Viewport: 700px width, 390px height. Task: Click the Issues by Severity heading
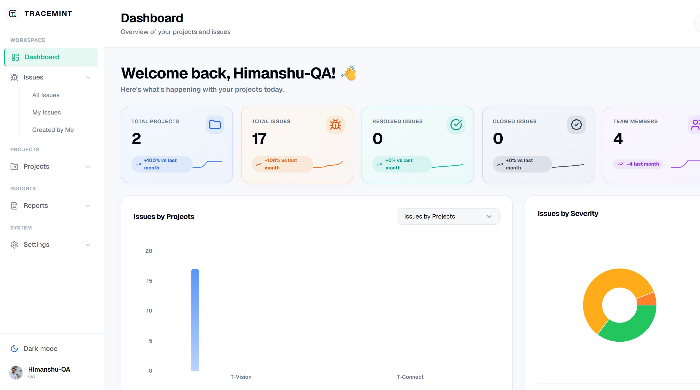click(568, 214)
